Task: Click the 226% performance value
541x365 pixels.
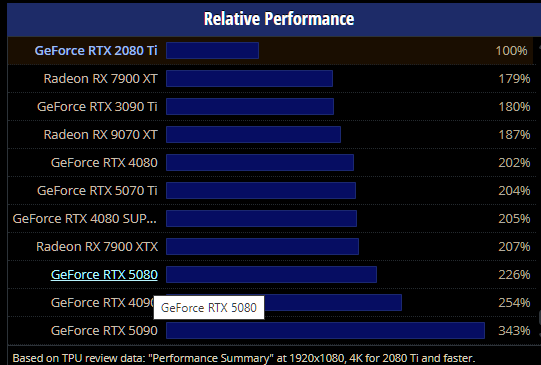Action: pyautogui.click(x=514, y=275)
